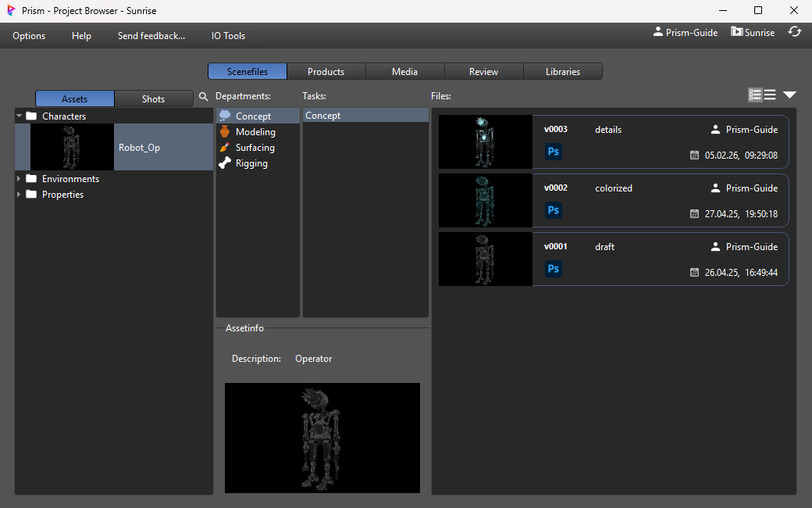Select the Rigging department bone icon
The image size is (812, 508).
point(225,163)
